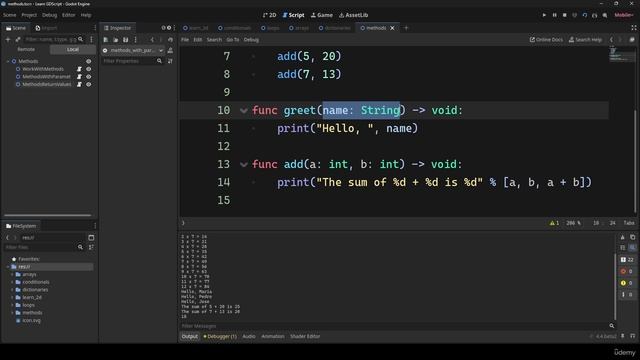
Task: Create new resource in Inspector toolbar
Action: 106,40
